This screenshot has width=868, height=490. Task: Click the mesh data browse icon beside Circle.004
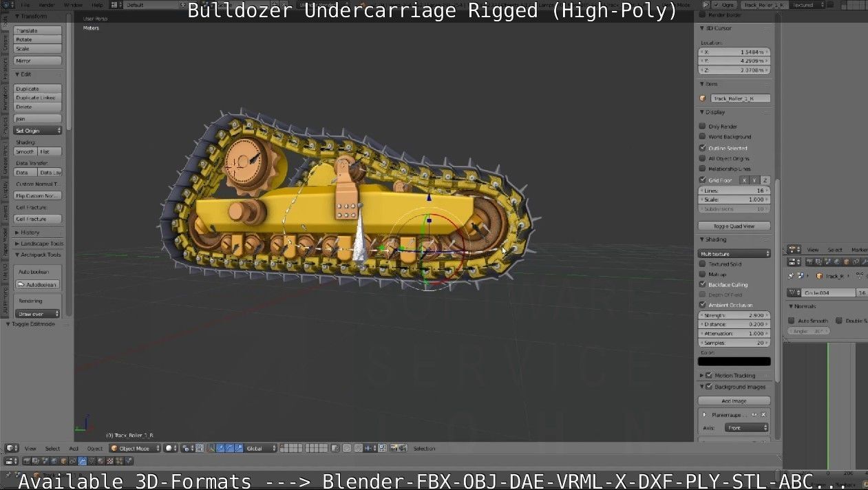794,293
